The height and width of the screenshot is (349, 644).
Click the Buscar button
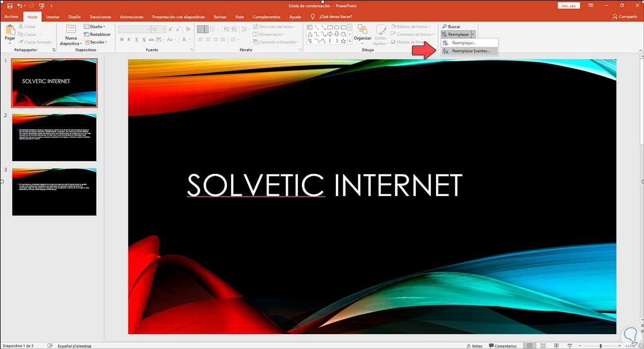[x=451, y=27]
